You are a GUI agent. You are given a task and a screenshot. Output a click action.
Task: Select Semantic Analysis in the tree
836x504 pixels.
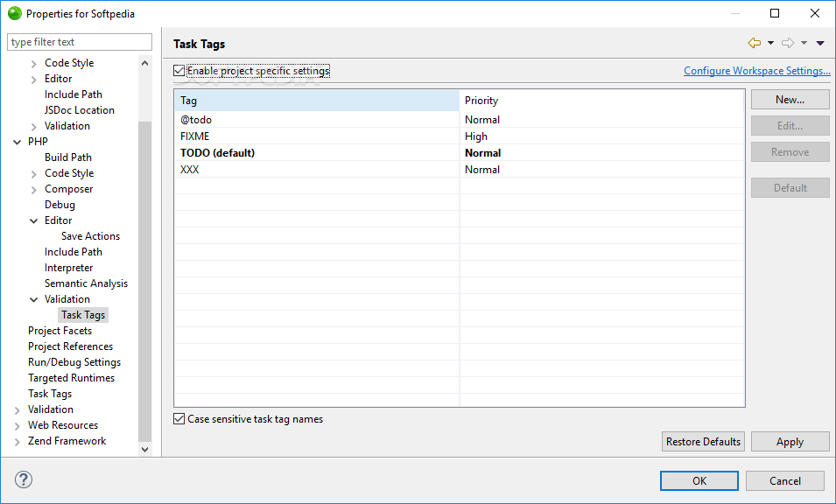(86, 283)
